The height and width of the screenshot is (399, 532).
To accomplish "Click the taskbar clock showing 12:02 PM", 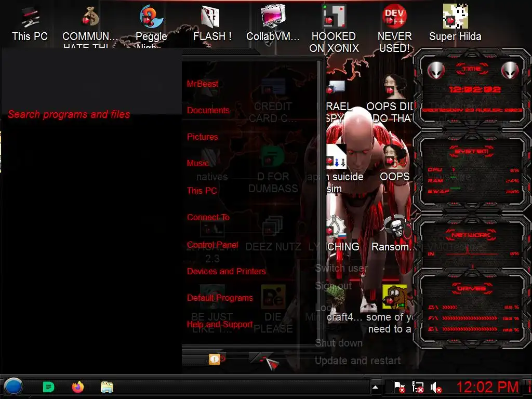I will click(x=487, y=387).
